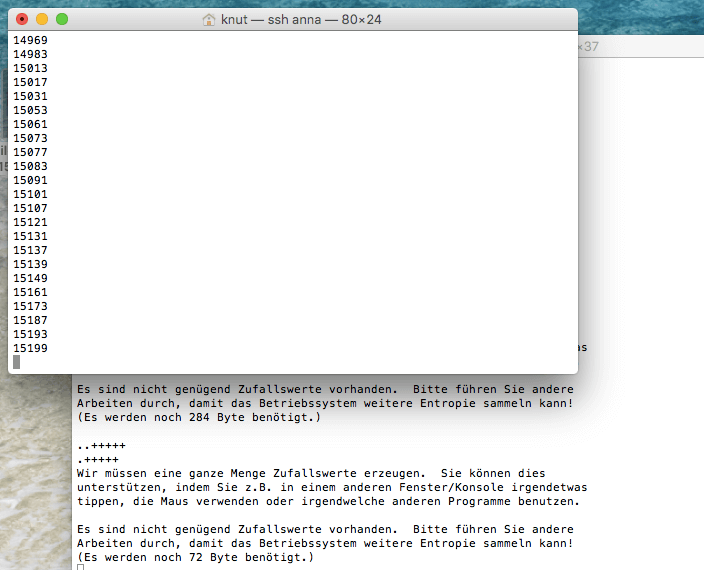Select the number 15131 in the terminal
The image size is (704, 570).
coord(30,236)
